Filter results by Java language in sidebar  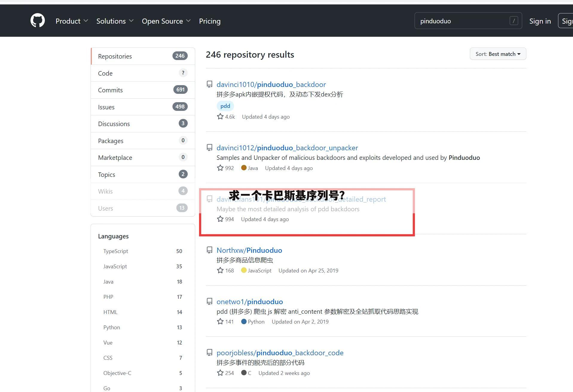(143, 282)
